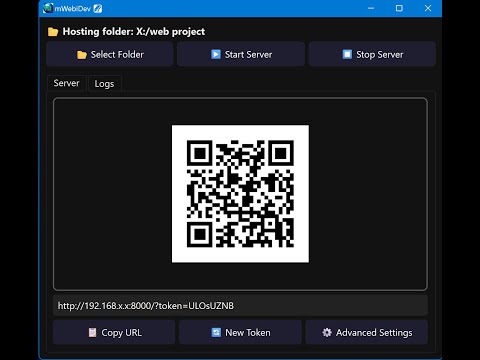Click the Hosting folder path text
Screen dimensions: 480x360
point(134,32)
